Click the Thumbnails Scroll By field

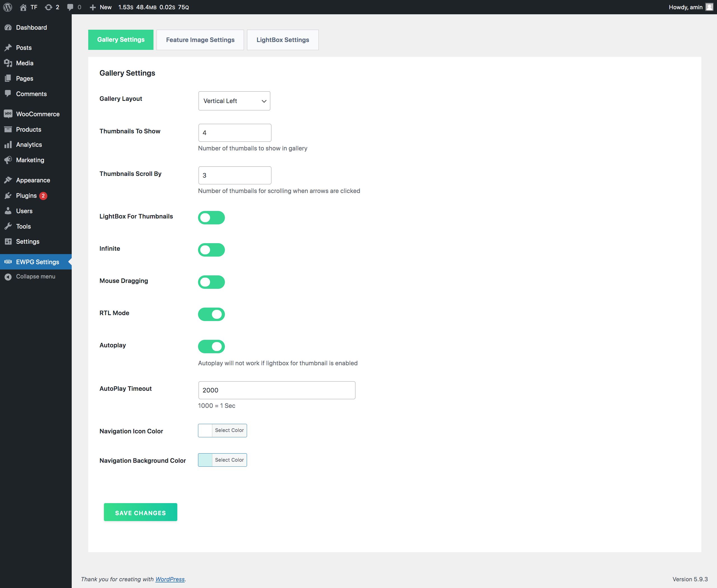click(x=235, y=175)
